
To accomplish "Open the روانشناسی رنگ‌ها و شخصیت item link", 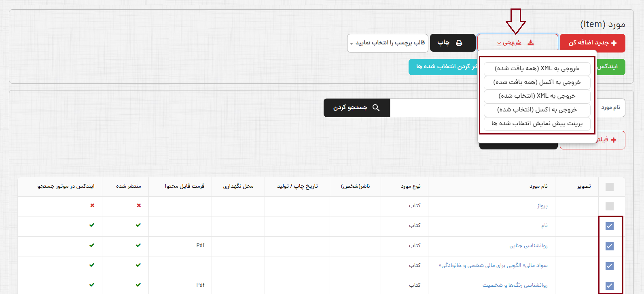I will [x=515, y=285].
